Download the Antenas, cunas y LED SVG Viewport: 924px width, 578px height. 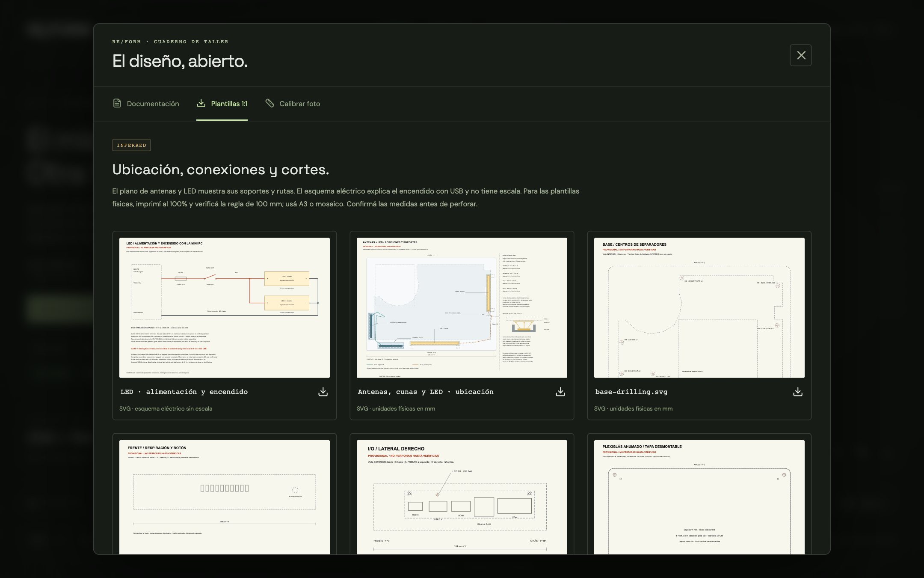click(x=560, y=392)
